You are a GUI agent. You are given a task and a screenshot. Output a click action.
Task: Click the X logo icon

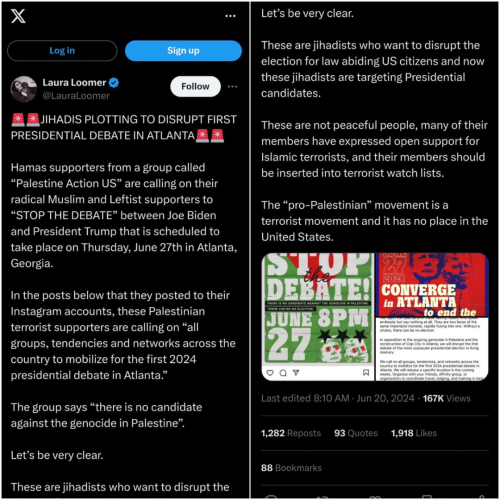(18, 16)
